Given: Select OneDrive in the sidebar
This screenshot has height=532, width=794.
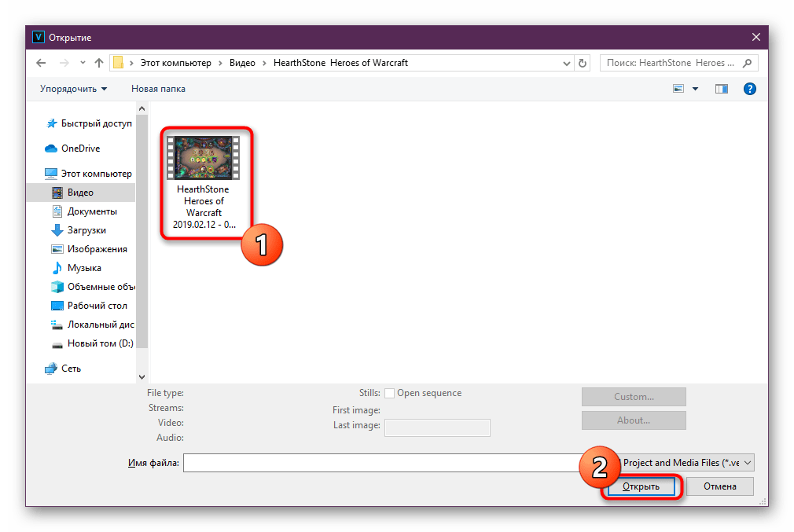Looking at the screenshot, I should point(72,149).
